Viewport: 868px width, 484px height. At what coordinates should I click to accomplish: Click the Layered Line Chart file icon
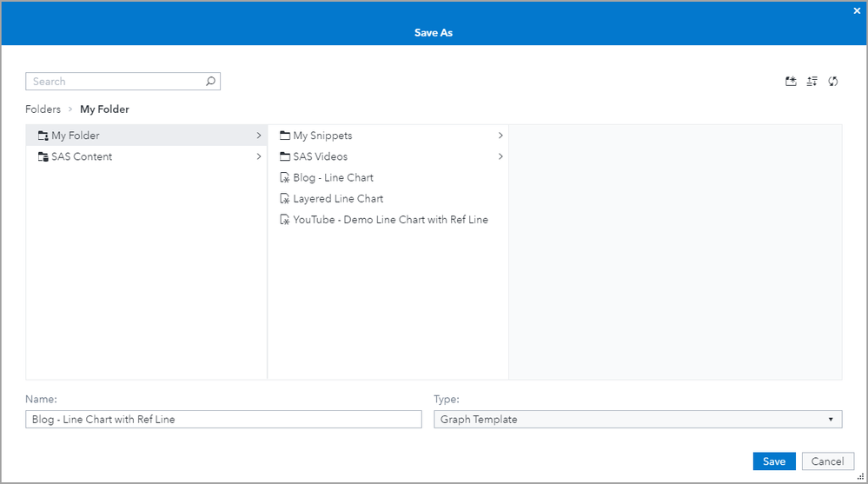pos(285,199)
